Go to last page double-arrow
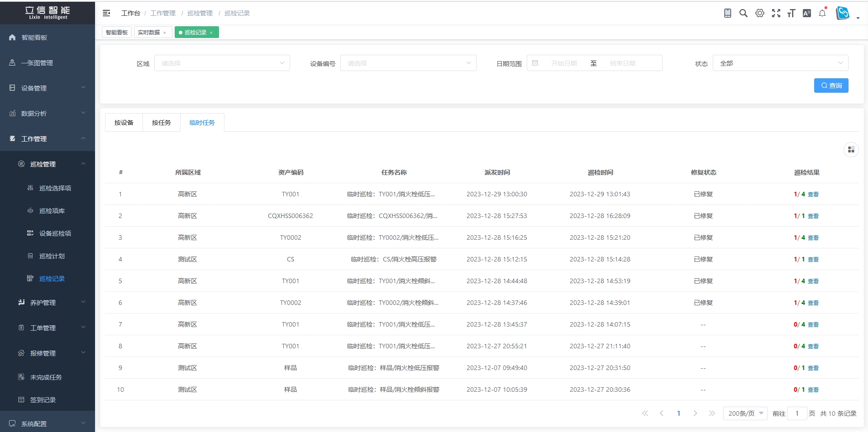The image size is (868, 432). 712,413
